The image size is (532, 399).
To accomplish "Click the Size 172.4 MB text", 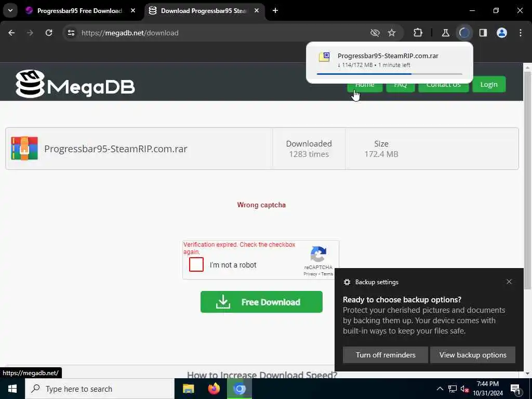I will (381, 149).
